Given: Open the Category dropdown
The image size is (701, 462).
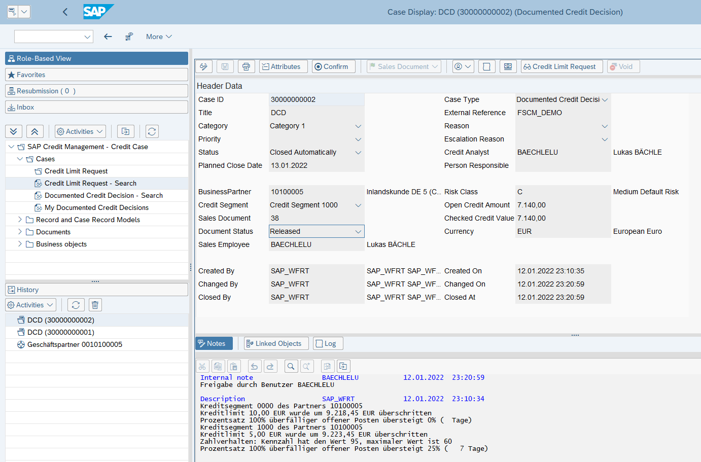Looking at the screenshot, I should 358,127.
